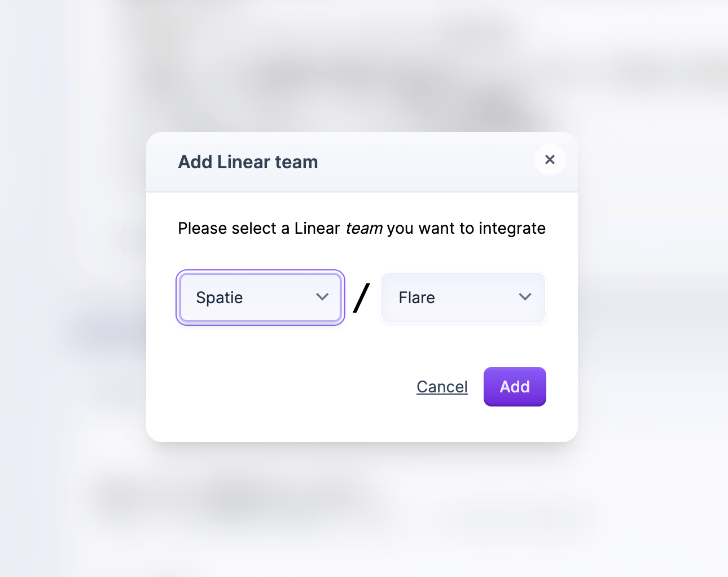This screenshot has height=577, width=728.
Task: Click the Add Linear team dialog title
Action: (x=248, y=162)
